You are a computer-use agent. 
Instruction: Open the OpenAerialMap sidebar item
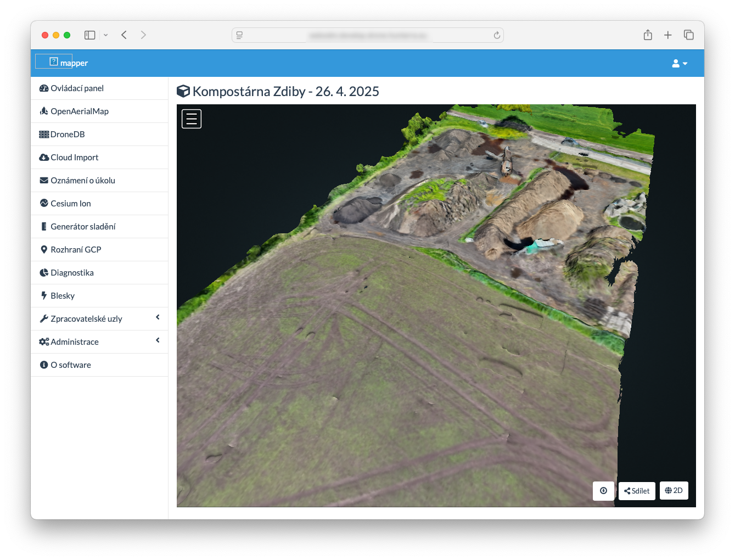click(79, 111)
